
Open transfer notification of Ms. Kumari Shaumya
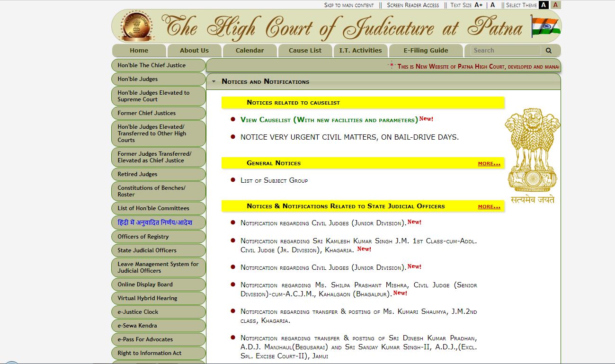coord(358,316)
